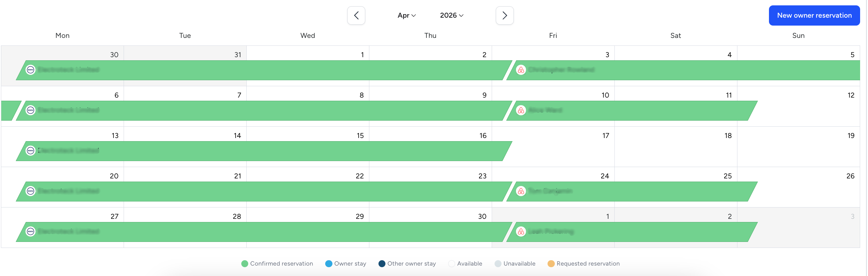Open the 2026 year dropdown
868x276 pixels.
452,15
